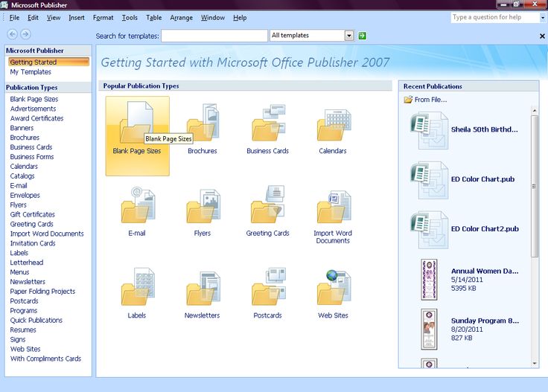The image size is (548, 392).
Task: Open the Greeting Cards folder icon
Action: click(x=268, y=204)
